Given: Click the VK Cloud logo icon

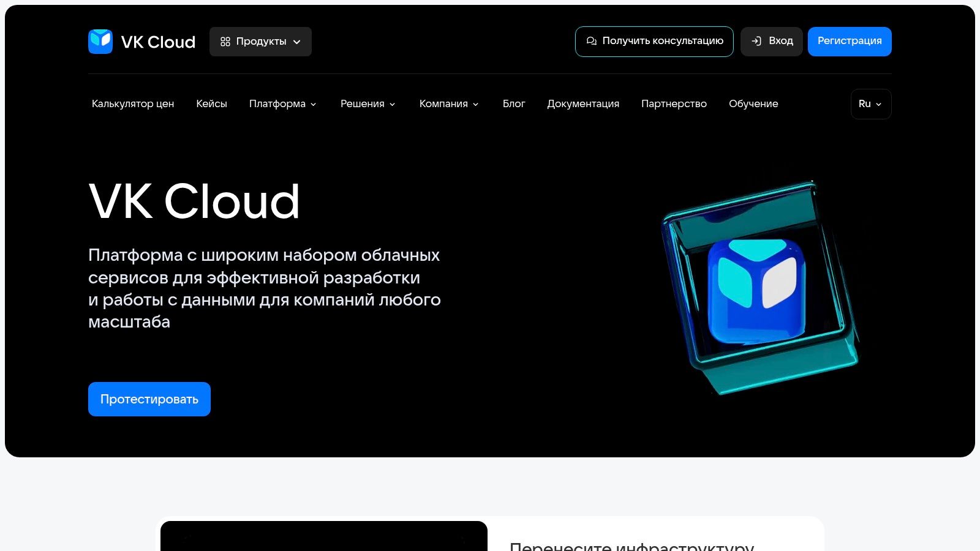Looking at the screenshot, I should point(100,42).
